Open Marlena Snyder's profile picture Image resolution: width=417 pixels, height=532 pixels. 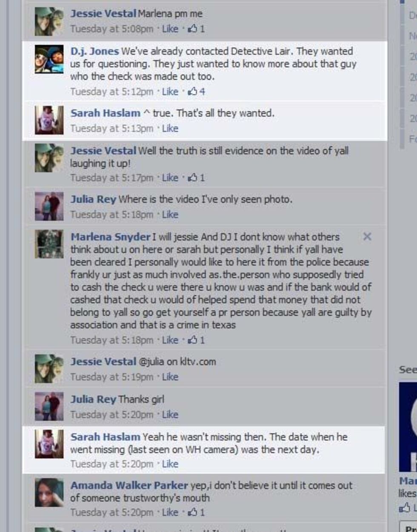[49, 244]
